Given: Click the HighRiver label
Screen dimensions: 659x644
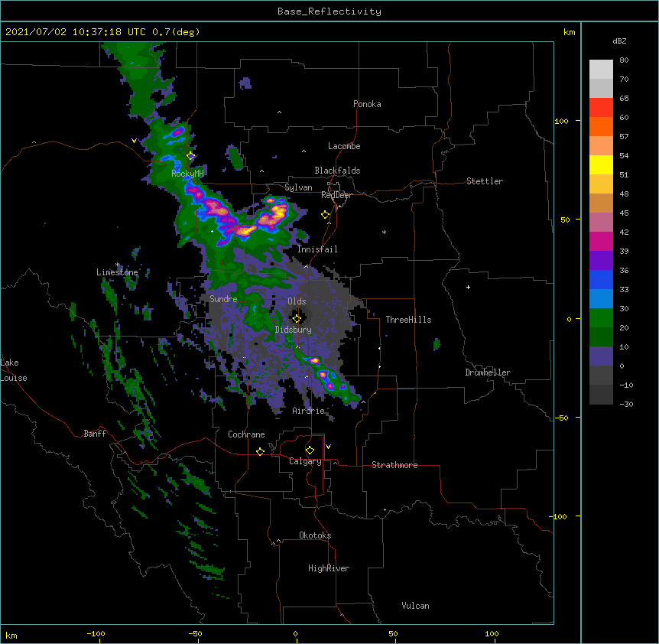Looking at the screenshot, I should point(329,568).
